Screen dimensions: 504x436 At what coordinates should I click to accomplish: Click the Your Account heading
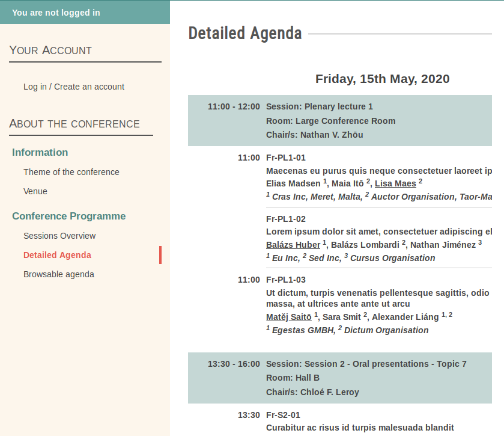50,50
